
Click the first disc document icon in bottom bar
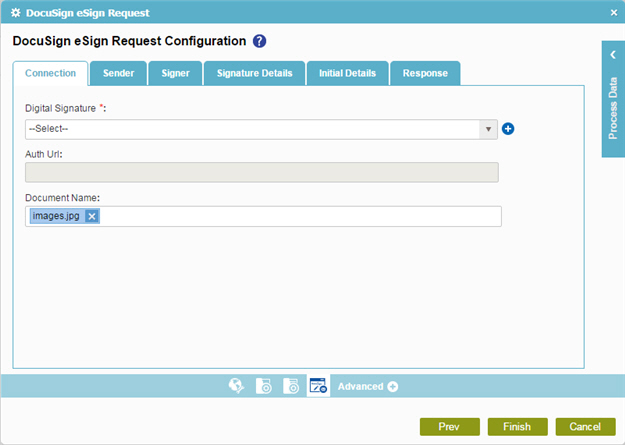[x=264, y=386]
